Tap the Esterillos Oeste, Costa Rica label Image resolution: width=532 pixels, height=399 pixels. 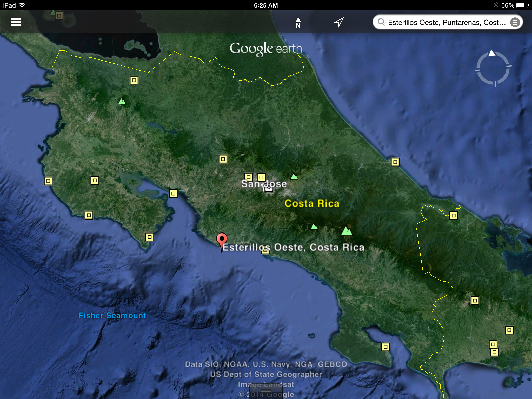[x=293, y=247]
